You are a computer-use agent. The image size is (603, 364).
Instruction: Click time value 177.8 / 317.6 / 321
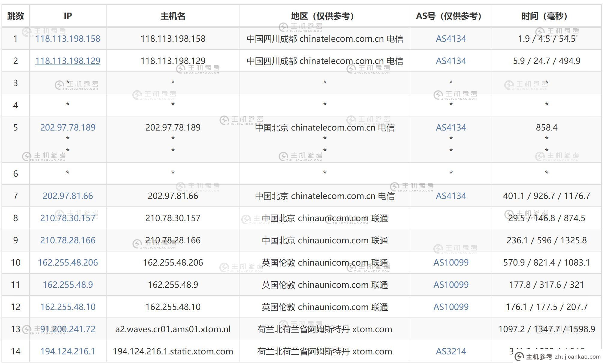547,285
